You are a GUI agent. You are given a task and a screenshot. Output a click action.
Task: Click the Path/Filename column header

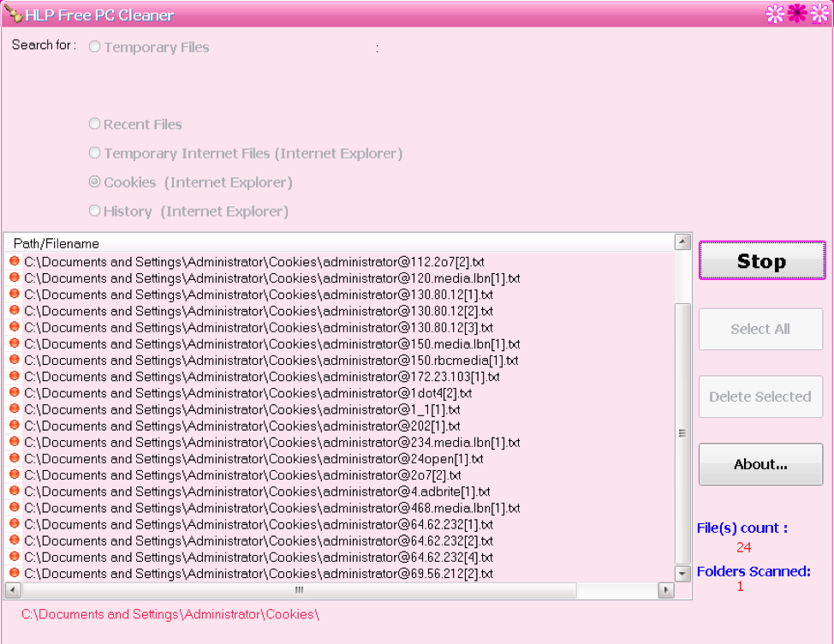click(339, 243)
